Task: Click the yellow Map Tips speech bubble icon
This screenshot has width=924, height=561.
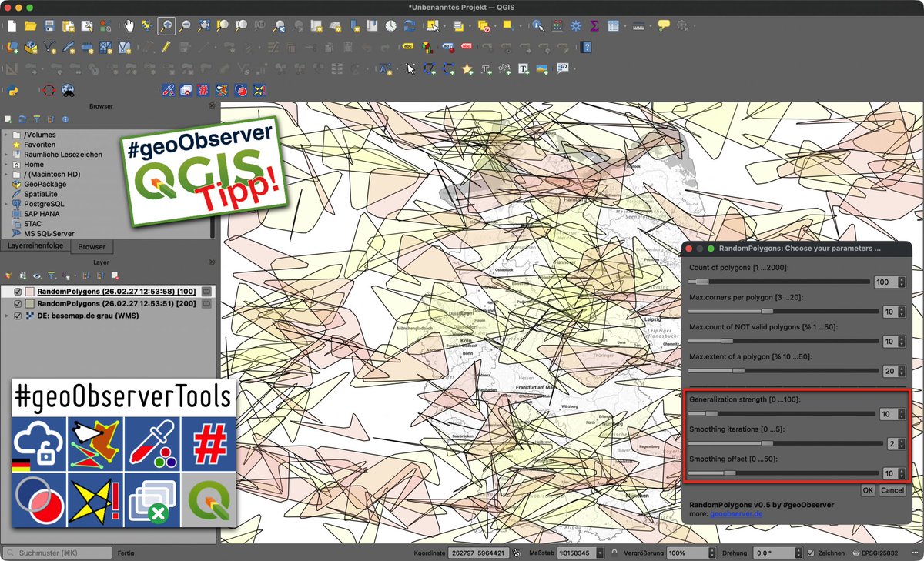Action: (663, 26)
